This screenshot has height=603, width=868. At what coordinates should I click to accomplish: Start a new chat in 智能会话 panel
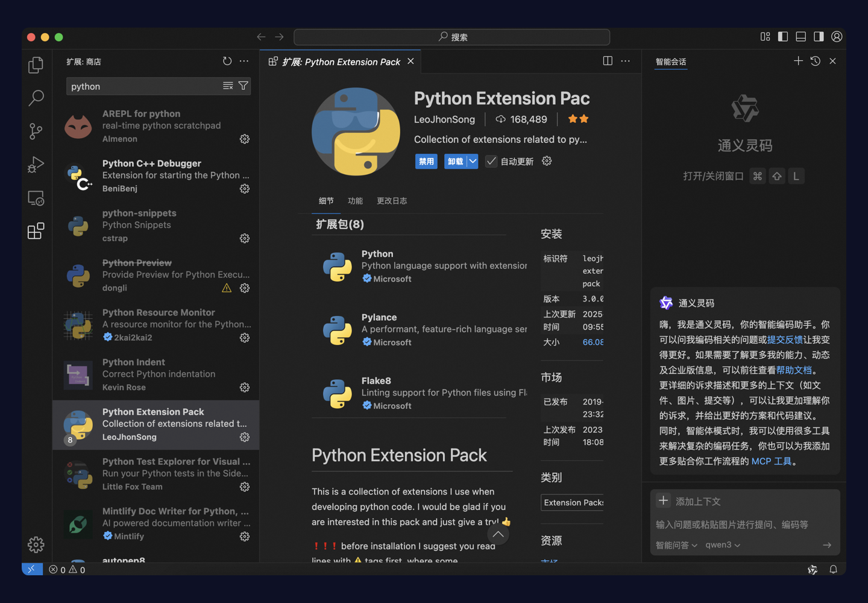(798, 61)
